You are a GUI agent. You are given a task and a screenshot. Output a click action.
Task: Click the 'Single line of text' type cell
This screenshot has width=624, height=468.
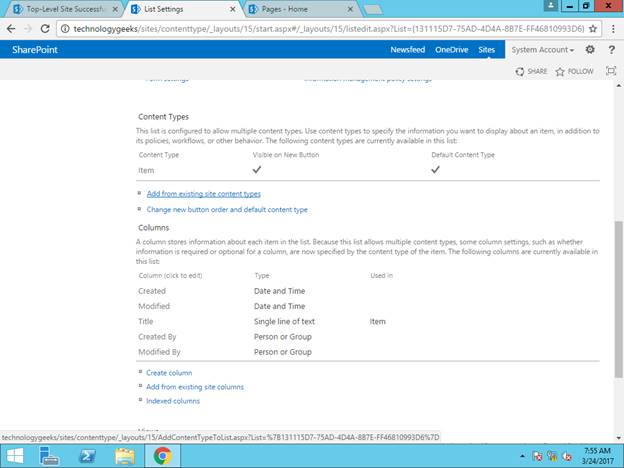284,321
